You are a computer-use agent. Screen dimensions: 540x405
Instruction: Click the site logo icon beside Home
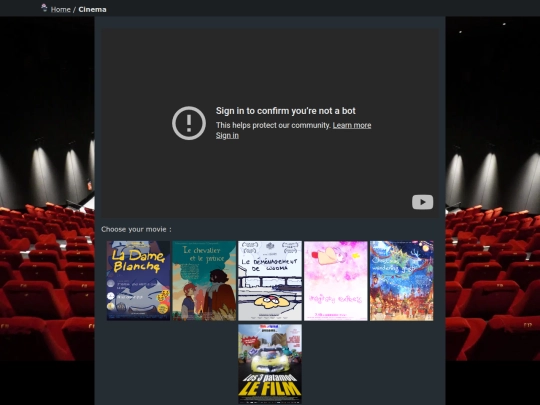point(44,8)
